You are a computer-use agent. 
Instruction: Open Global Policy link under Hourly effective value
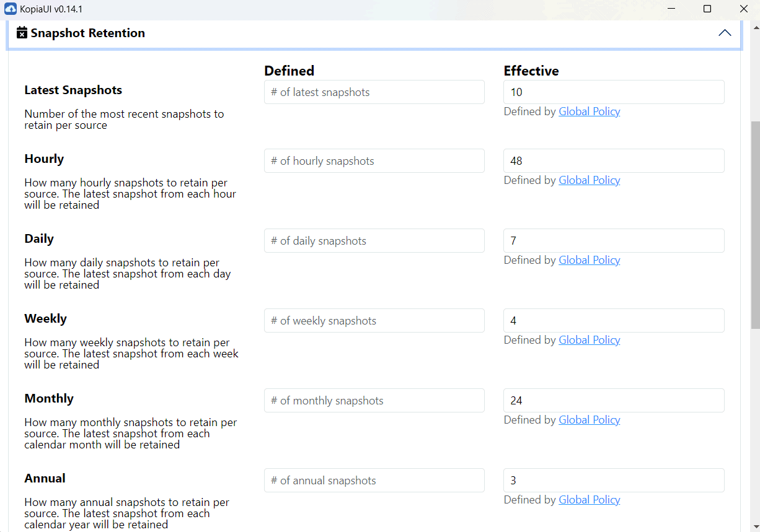(x=589, y=180)
